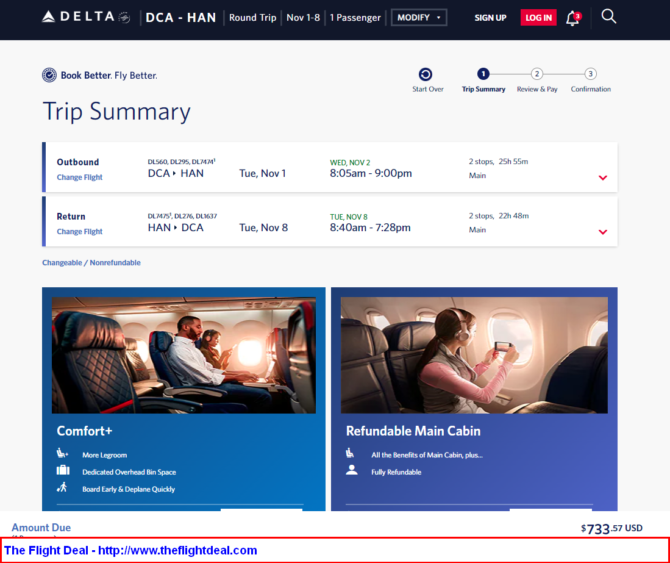Click the Delta logo in header
Viewport: 670px width, 563px height.
pos(86,17)
